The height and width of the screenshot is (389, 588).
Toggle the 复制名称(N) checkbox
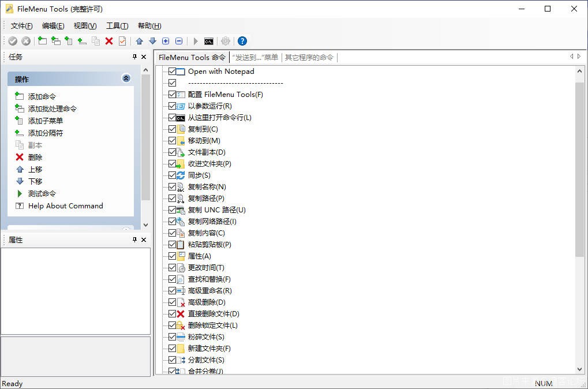[x=172, y=187]
